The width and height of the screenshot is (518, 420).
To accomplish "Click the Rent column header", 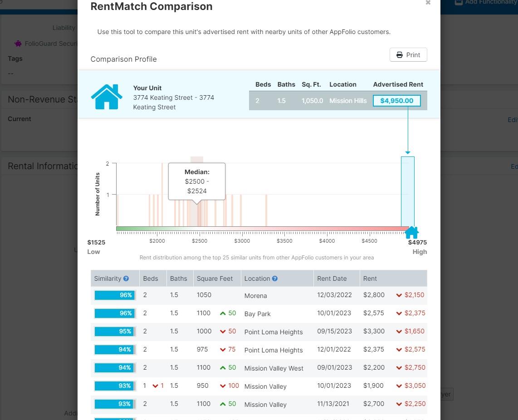I will (393, 278).
